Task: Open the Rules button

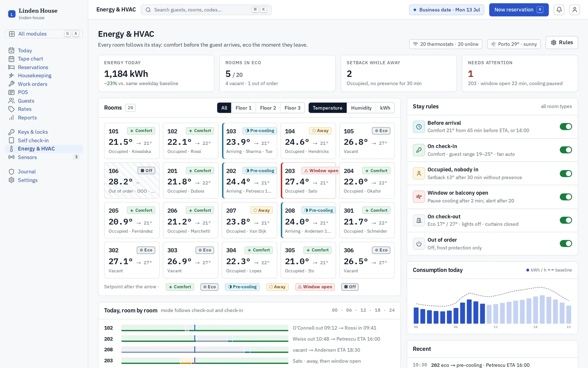Action: pyautogui.click(x=562, y=42)
